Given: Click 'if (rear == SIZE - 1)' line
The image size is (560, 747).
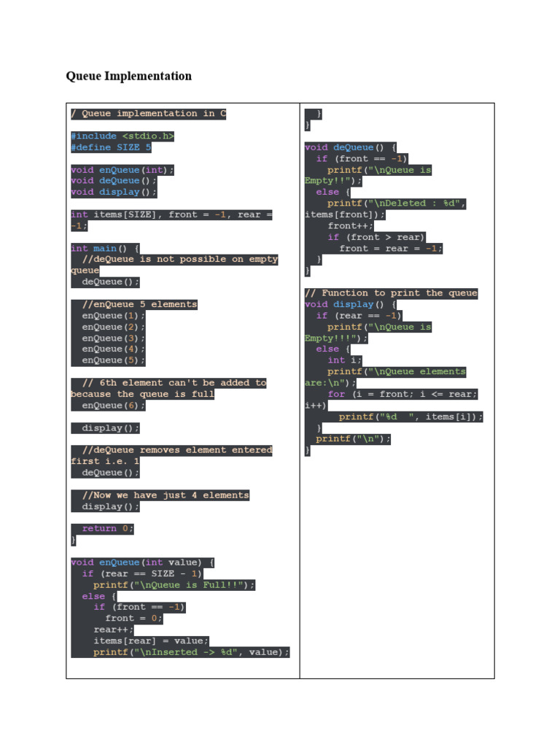Looking at the screenshot, I should [142, 574].
